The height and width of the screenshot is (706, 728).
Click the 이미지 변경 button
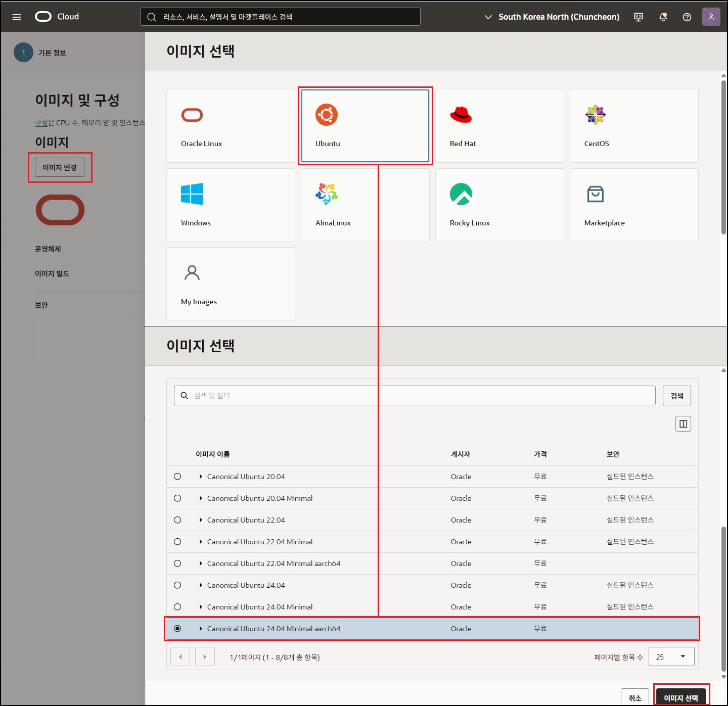point(60,167)
